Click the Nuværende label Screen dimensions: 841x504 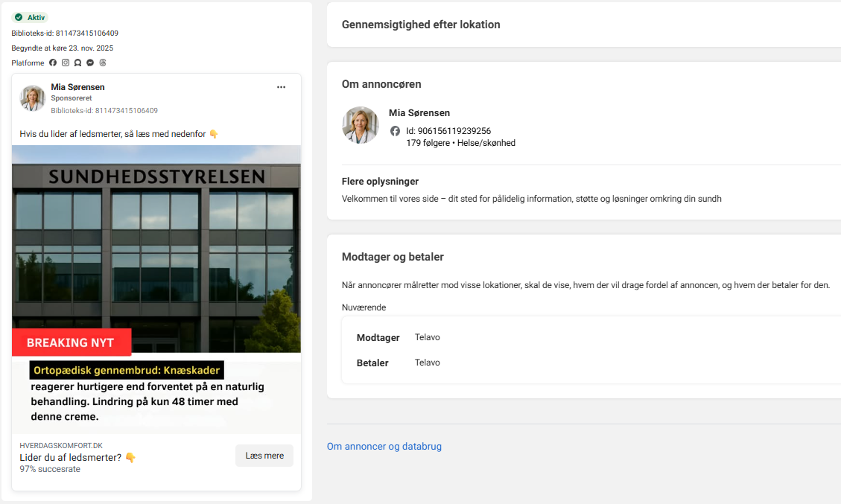(364, 307)
